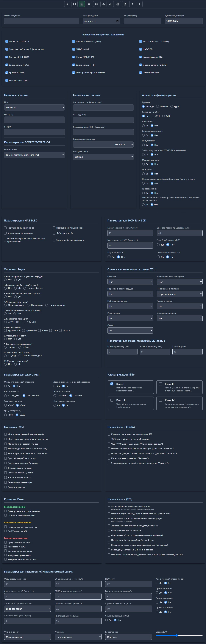Click the printer icon
The height and width of the screenshot is (644, 206).
(x=118, y=4)
